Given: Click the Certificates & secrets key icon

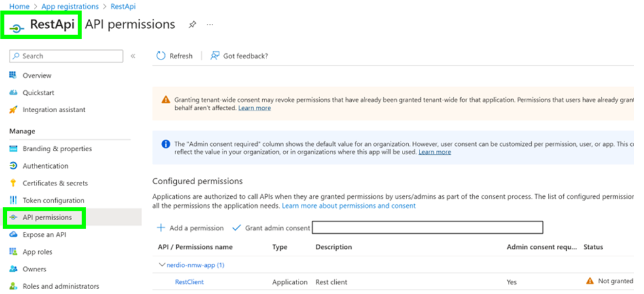Looking at the screenshot, I should pyautogui.click(x=13, y=183).
